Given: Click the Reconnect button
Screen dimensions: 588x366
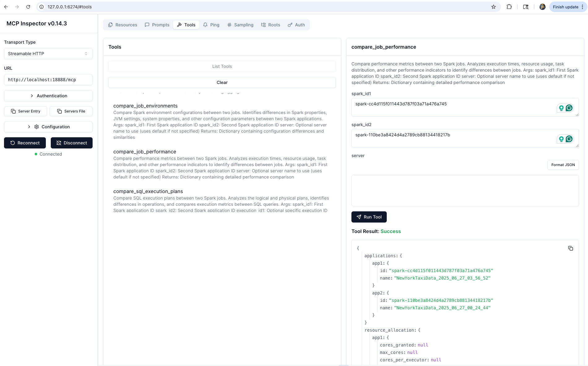Looking at the screenshot, I should tap(25, 143).
